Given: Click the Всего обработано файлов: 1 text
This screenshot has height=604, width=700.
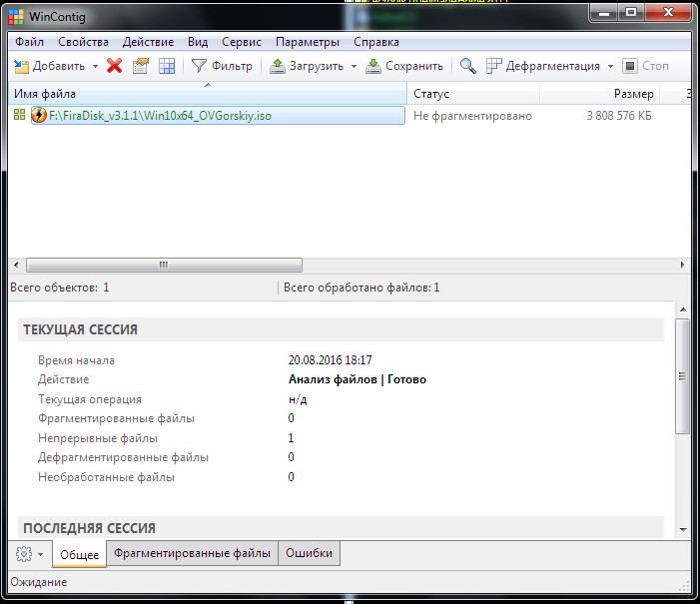Looking at the screenshot, I should coord(361,288).
